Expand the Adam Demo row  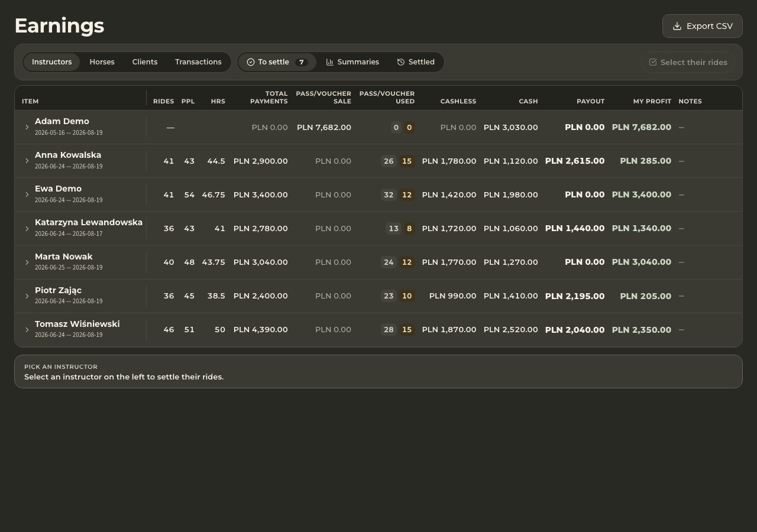click(27, 127)
